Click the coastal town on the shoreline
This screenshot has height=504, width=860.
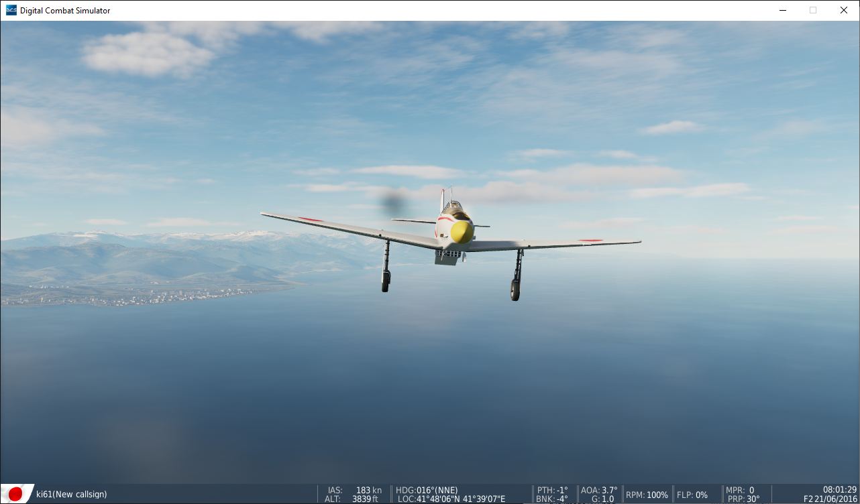pyautogui.click(x=168, y=295)
